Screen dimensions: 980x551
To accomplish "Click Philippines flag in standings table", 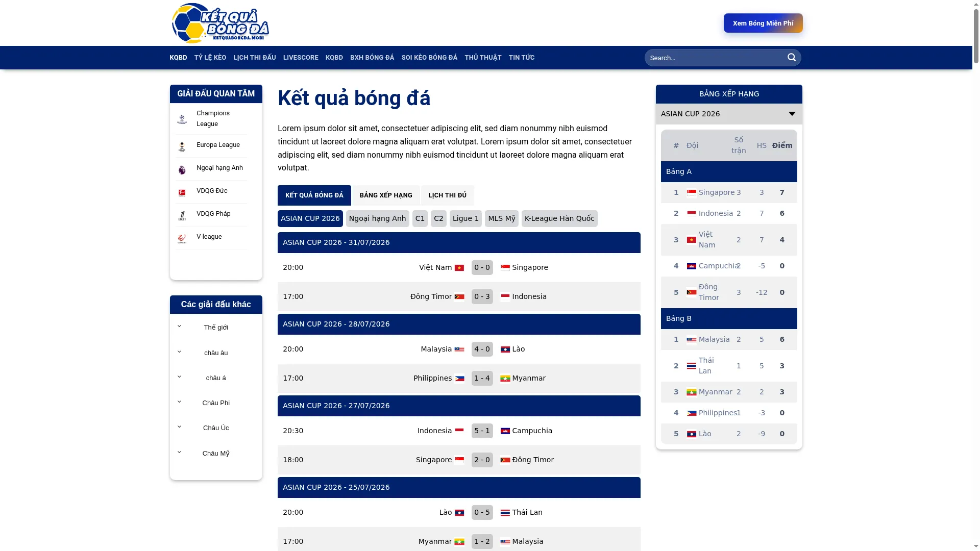I will click(692, 413).
